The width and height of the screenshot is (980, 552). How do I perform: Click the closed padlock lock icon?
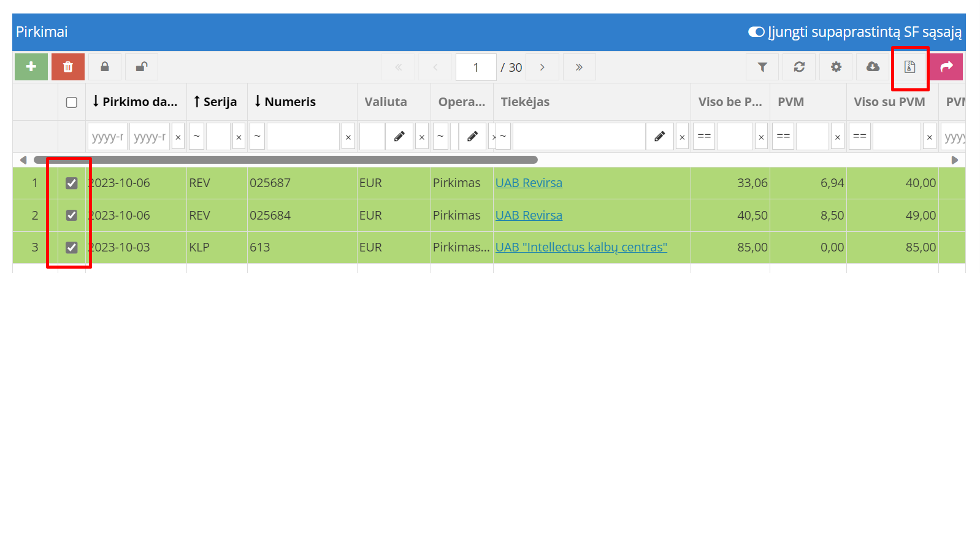click(105, 67)
